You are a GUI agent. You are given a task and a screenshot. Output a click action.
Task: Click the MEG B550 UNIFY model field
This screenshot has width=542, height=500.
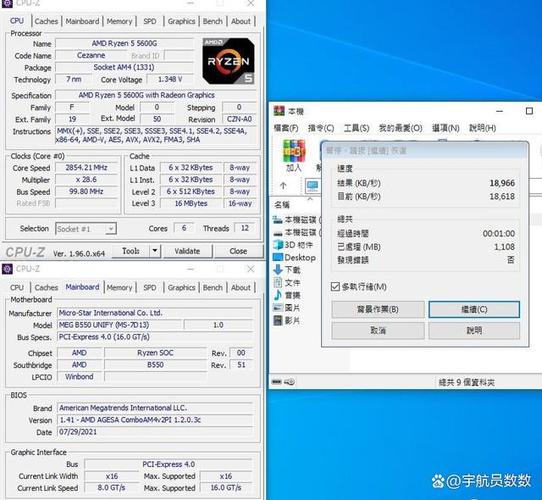[x=119, y=325]
